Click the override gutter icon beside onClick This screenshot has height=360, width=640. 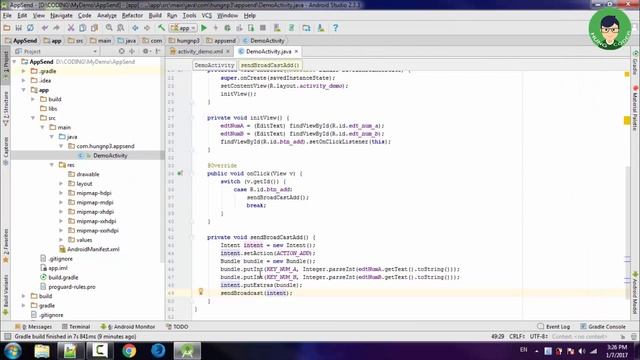click(180, 173)
